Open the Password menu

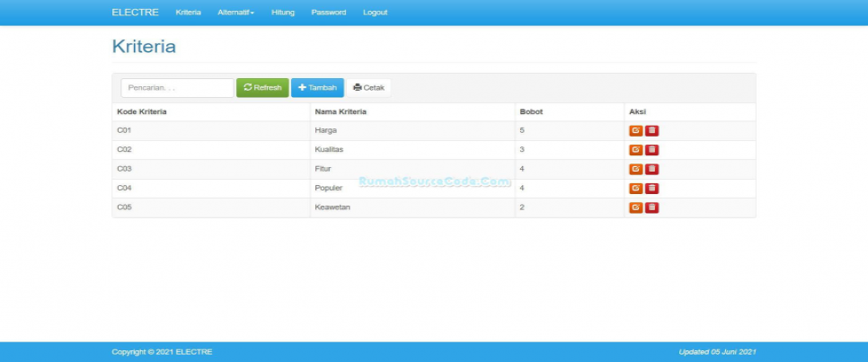tap(329, 13)
